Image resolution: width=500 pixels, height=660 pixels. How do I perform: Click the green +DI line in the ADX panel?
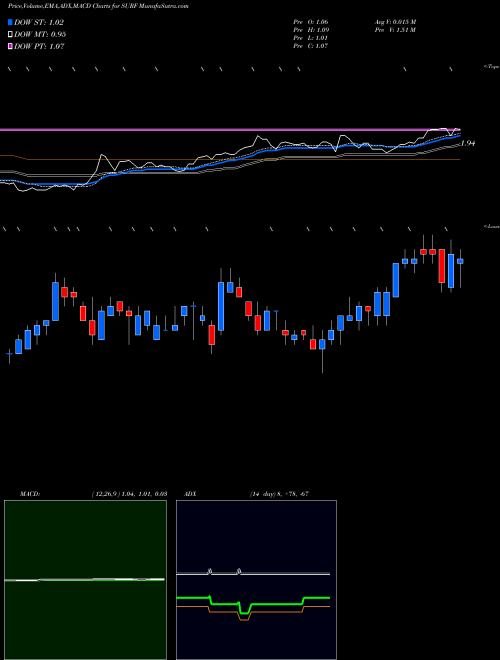click(x=274, y=604)
